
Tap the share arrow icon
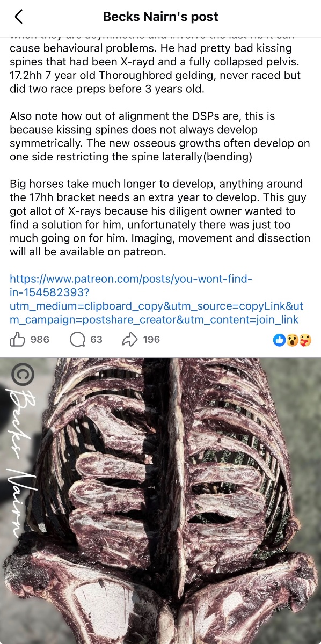pos(130,339)
